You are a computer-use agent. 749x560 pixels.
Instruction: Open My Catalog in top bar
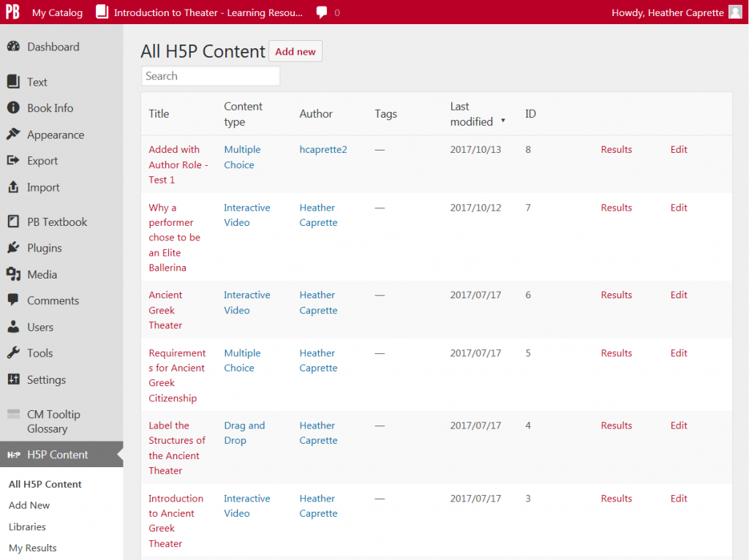point(57,12)
